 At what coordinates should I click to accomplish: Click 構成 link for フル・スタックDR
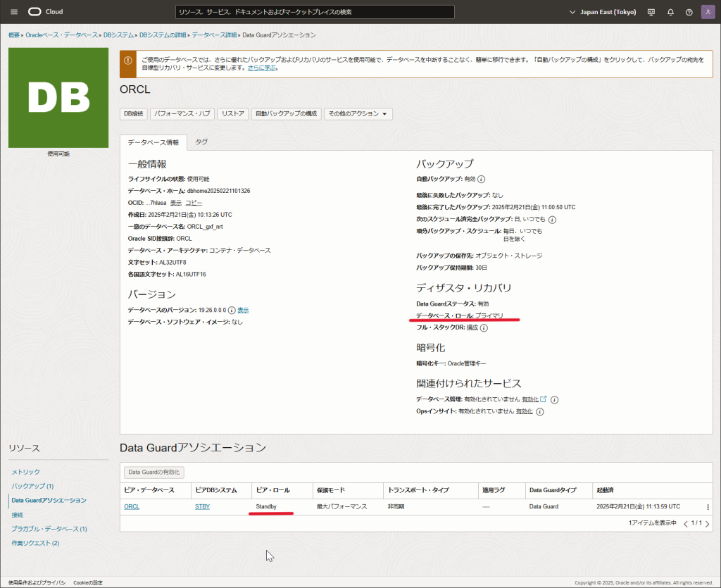472,327
